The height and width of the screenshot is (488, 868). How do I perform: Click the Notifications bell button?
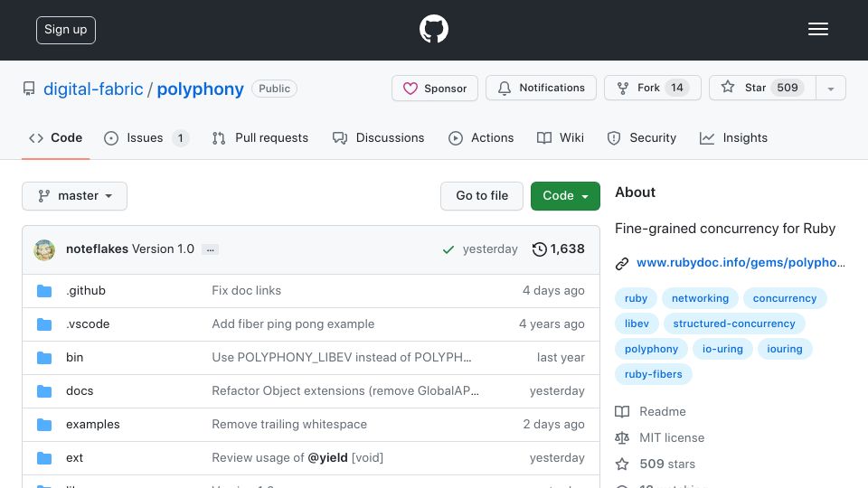tap(541, 88)
